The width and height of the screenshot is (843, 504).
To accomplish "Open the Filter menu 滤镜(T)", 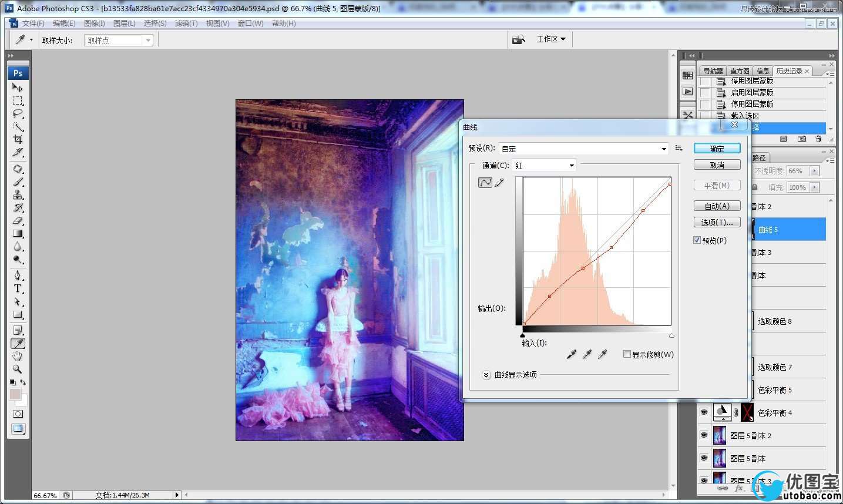I will tap(186, 23).
